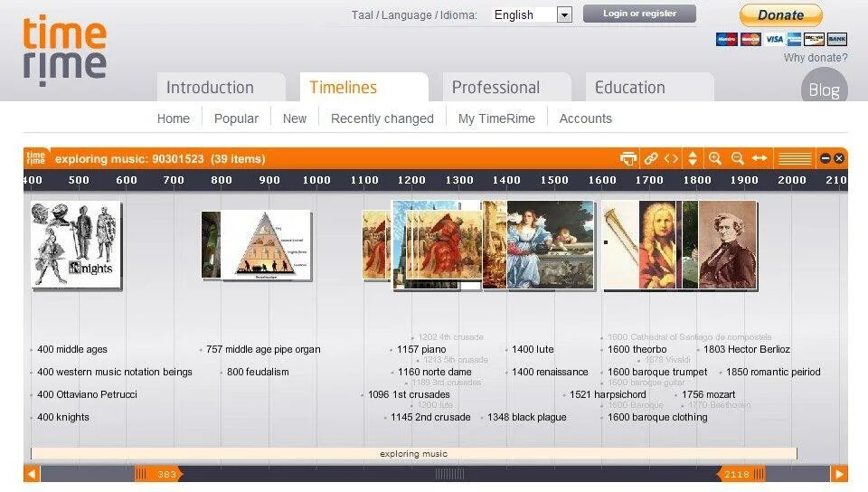
Task: Open the Vivaldi portrait thumbnail
Action: click(x=657, y=244)
